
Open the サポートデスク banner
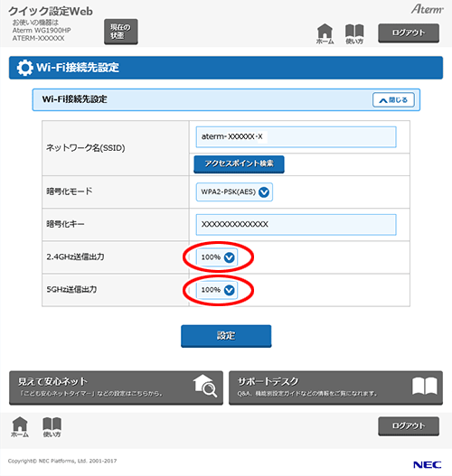(335, 387)
